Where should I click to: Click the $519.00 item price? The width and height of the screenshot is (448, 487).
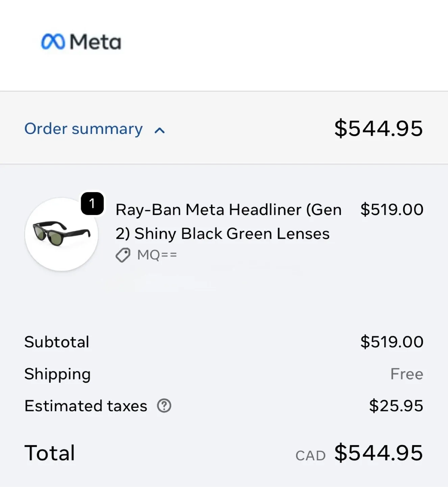[x=391, y=209]
